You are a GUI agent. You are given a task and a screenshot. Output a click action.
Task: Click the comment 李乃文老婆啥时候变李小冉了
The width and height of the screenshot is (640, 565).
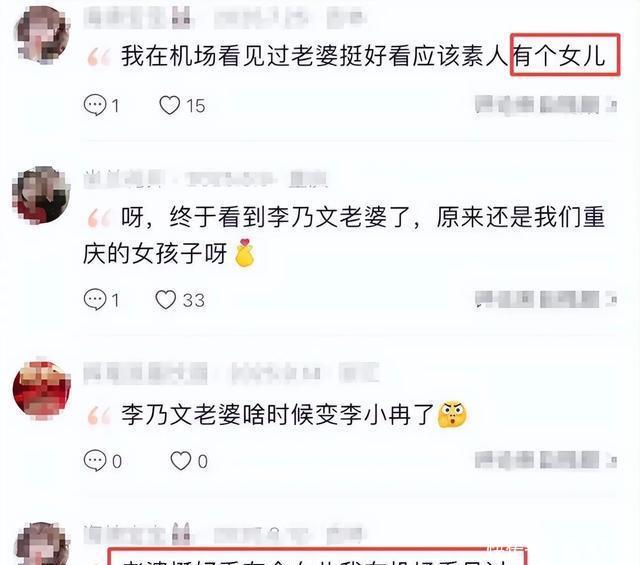point(278,414)
